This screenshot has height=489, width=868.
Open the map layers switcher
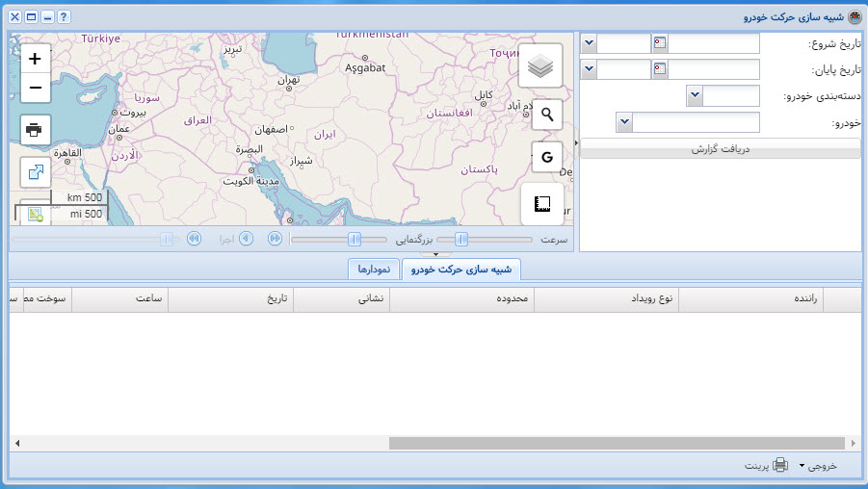[x=540, y=65]
